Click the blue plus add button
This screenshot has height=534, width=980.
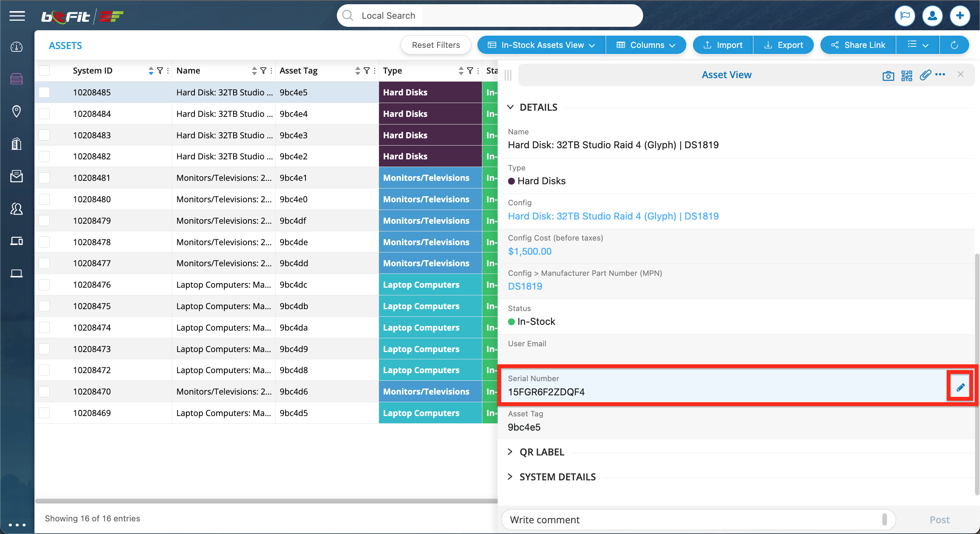click(x=960, y=16)
